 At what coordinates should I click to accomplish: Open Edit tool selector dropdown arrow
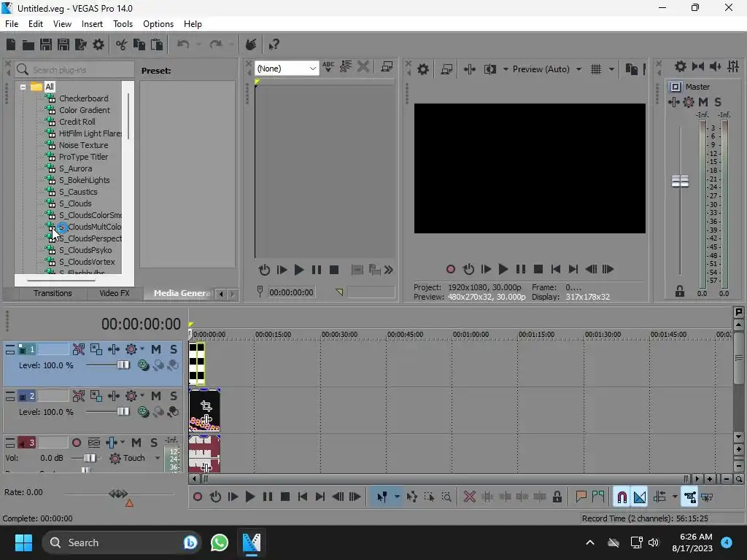(397, 497)
